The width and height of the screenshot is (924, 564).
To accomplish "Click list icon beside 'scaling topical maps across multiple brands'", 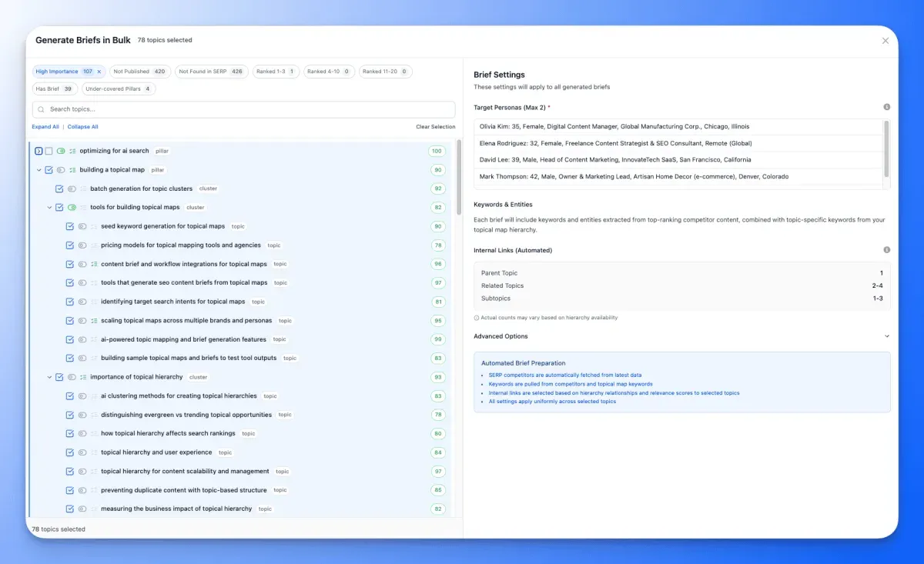I will tap(94, 321).
